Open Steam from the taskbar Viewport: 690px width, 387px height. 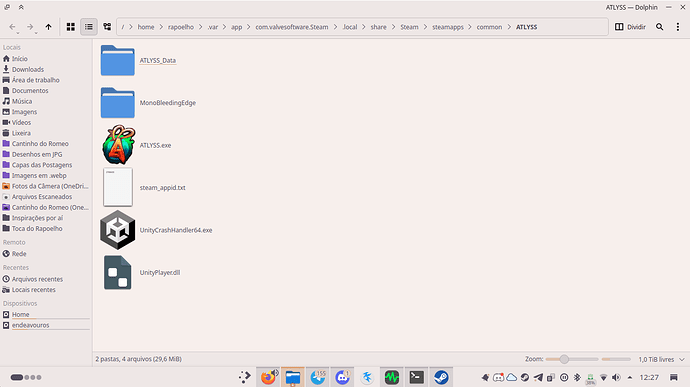tap(441, 377)
